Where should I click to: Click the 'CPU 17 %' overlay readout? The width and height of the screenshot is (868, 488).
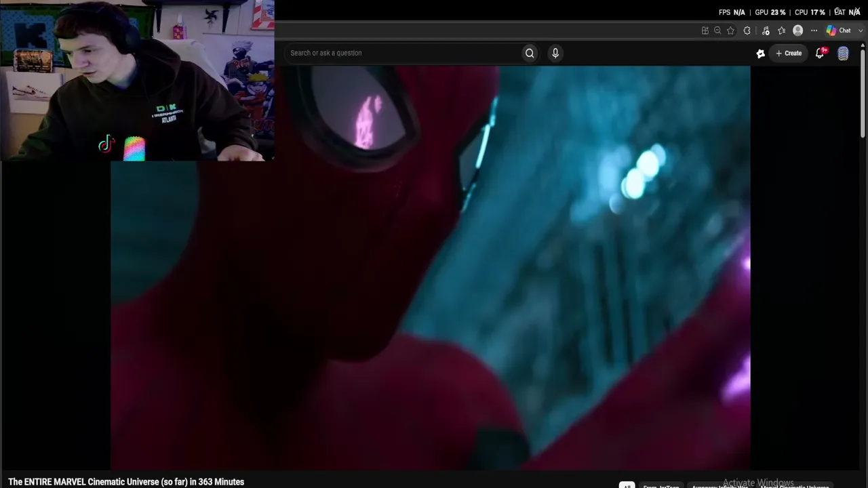pyautogui.click(x=810, y=12)
